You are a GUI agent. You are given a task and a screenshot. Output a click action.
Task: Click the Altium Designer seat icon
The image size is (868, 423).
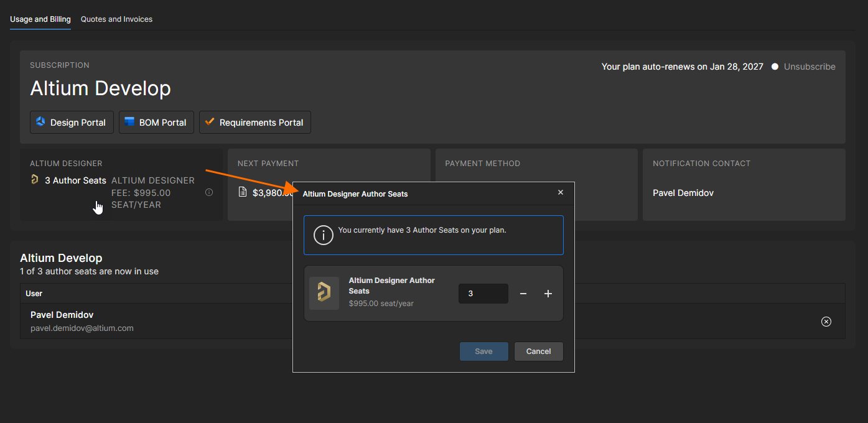coord(35,180)
